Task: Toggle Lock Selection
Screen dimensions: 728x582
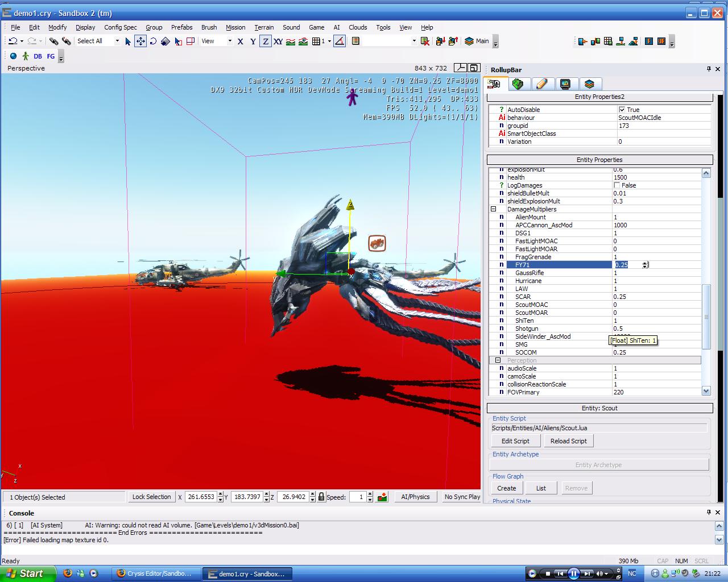Action: pos(151,497)
